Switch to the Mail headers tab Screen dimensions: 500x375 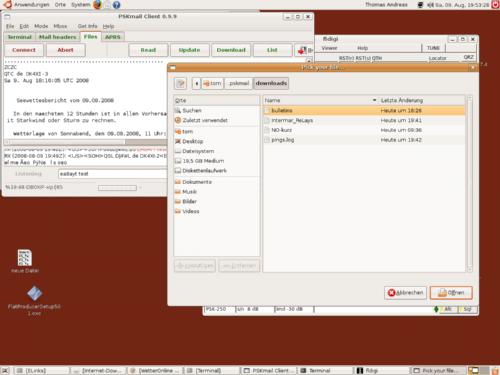tap(58, 37)
